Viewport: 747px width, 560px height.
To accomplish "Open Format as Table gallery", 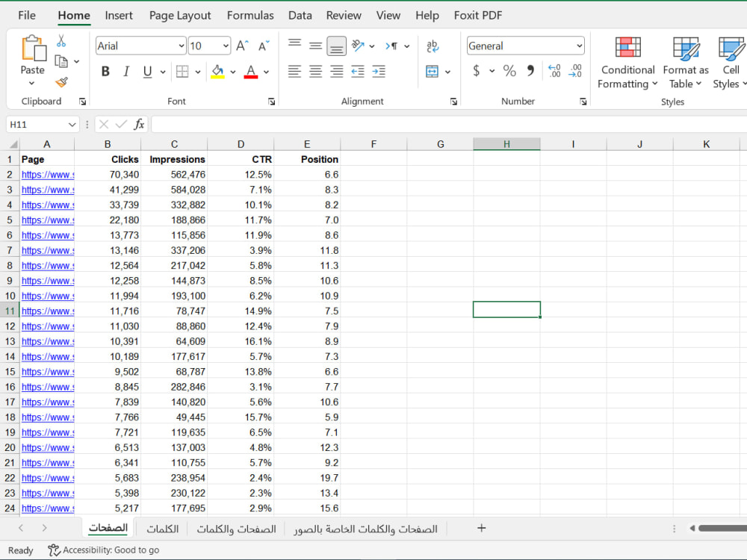I will (686, 63).
